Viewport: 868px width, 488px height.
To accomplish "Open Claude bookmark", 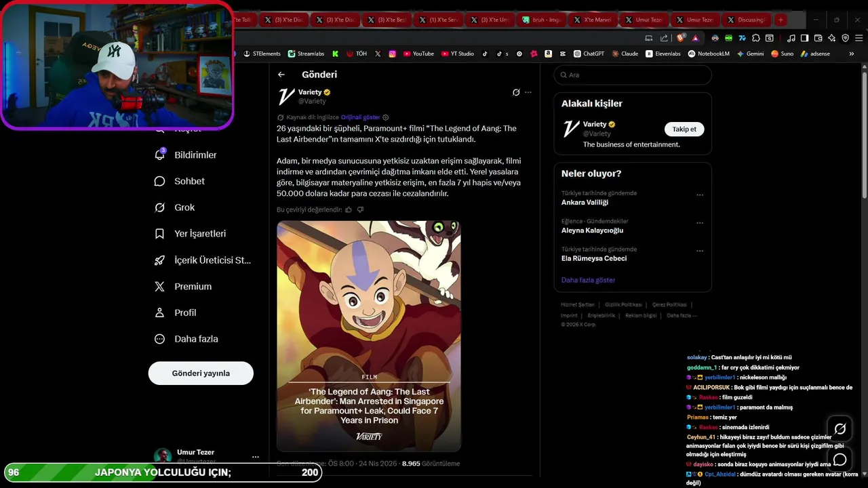I will [625, 54].
